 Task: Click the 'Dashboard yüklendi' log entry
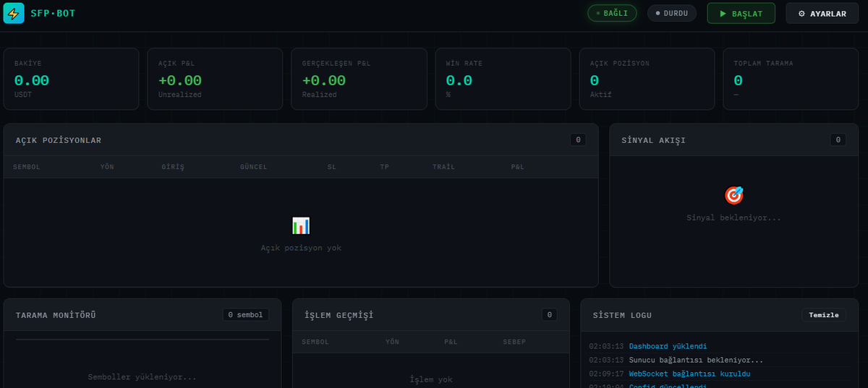[668, 347]
